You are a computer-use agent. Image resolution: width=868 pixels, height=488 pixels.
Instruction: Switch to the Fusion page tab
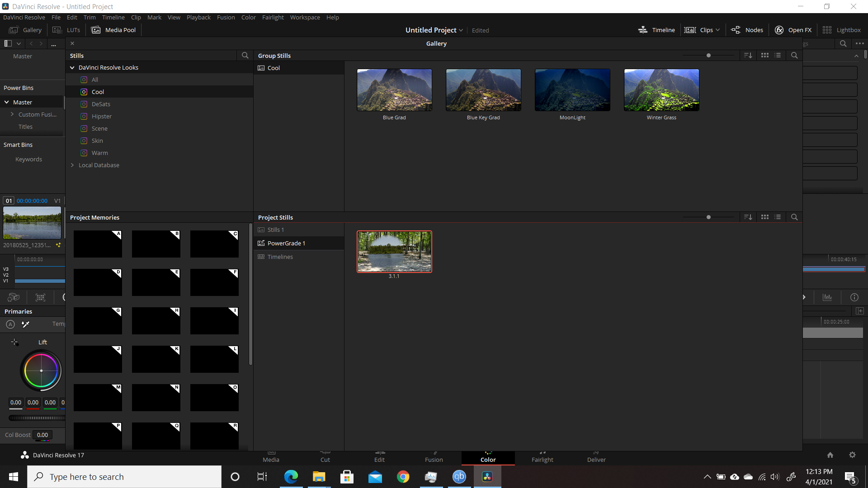[x=434, y=457]
